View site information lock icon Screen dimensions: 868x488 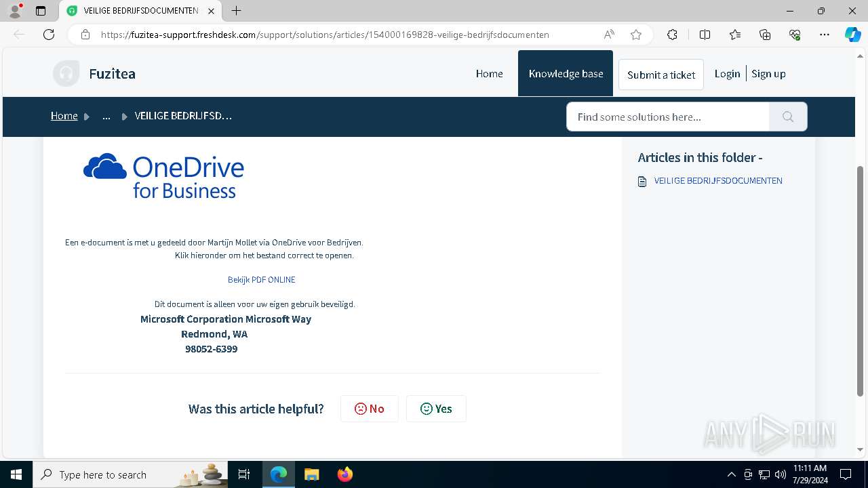[85, 35]
